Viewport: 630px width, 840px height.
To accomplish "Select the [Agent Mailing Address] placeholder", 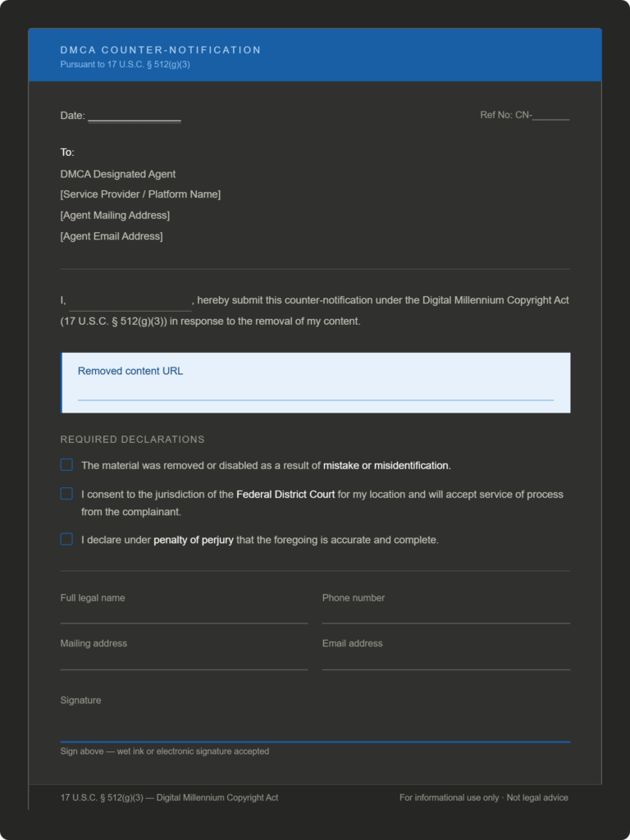I will [x=115, y=215].
